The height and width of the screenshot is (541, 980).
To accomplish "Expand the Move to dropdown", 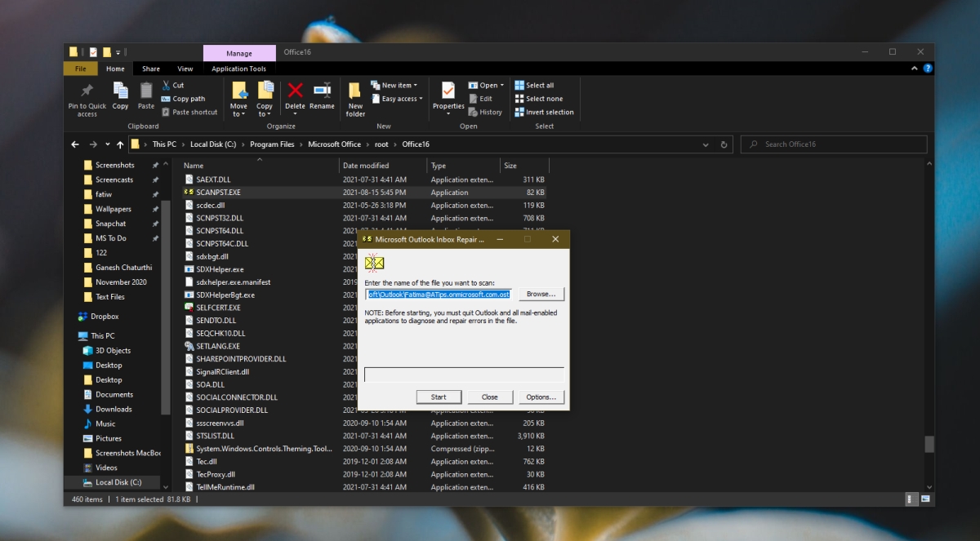I will point(238,114).
